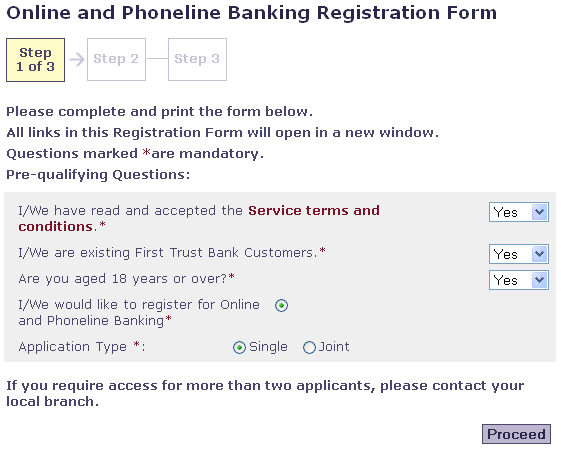This screenshot has width=561, height=457.
Task: Click the Step 3 box
Action: point(197,59)
